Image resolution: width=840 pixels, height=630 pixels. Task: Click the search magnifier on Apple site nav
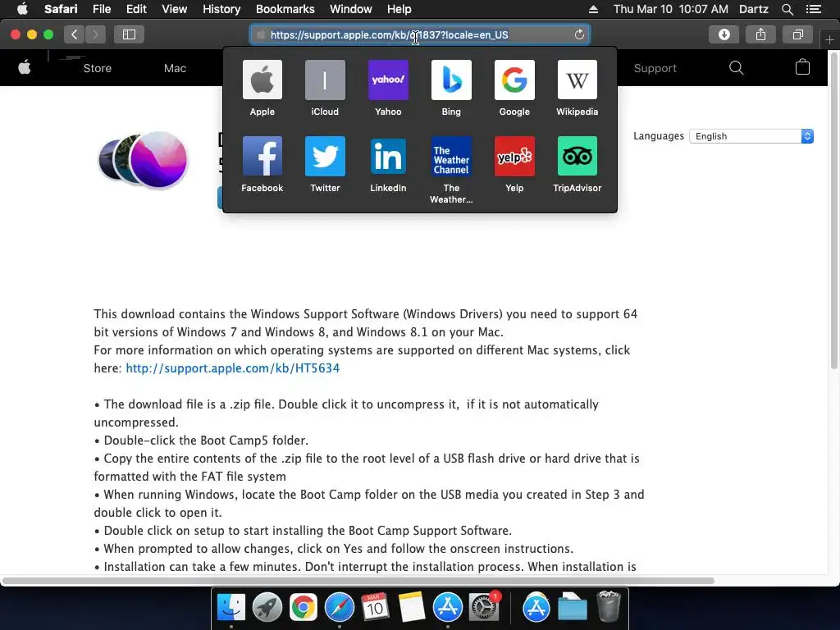coord(736,67)
